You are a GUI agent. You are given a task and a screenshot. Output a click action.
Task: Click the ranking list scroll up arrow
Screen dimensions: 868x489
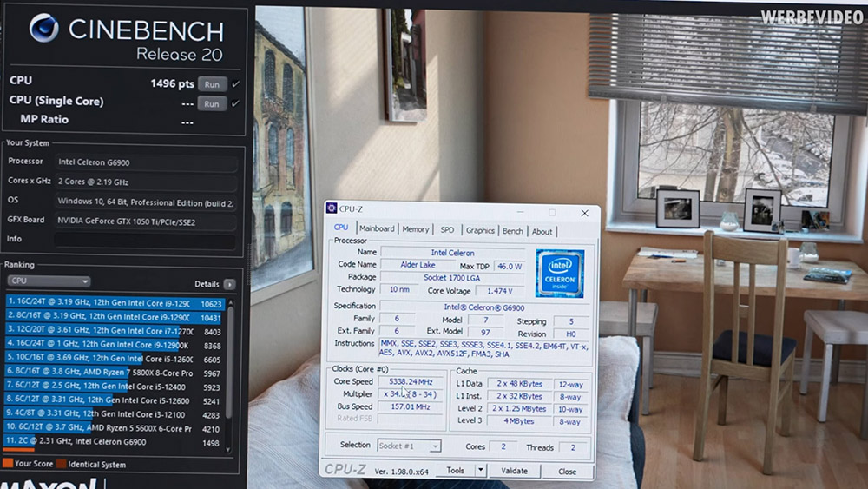click(230, 302)
